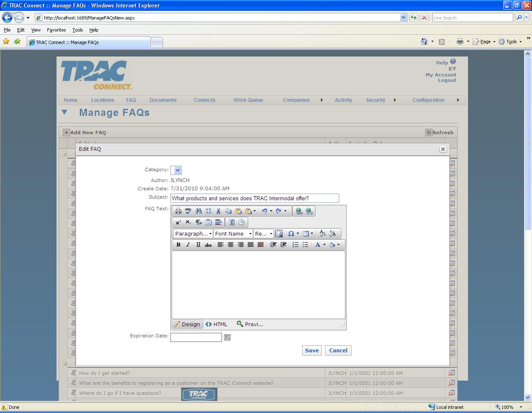This screenshot has height=413, width=532.
Task: Click the Paste clipboard icon
Action: click(238, 211)
